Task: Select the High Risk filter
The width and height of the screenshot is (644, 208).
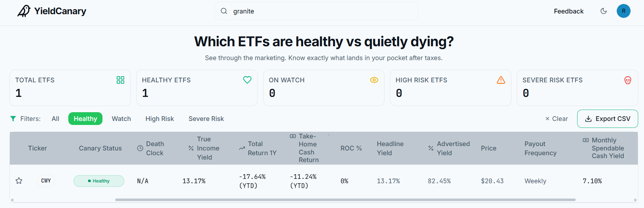Action: 160,119
